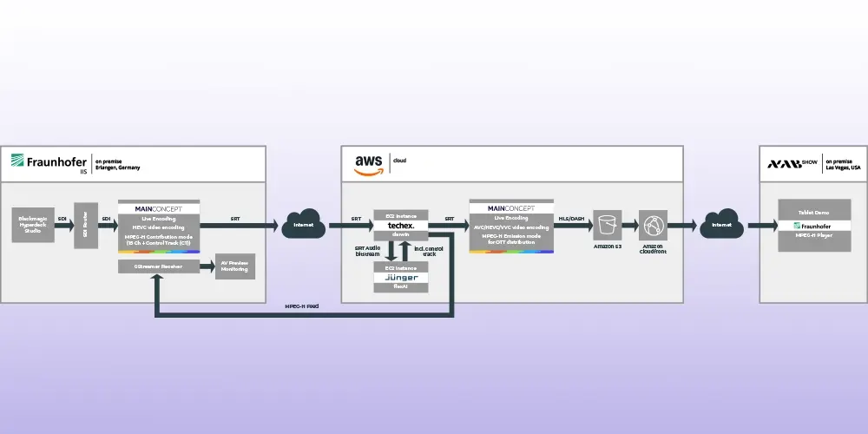This screenshot has width=868, height=434.
Task: Click the SRT label inside the Fraunhofer box
Action: (x=235, y=220)
